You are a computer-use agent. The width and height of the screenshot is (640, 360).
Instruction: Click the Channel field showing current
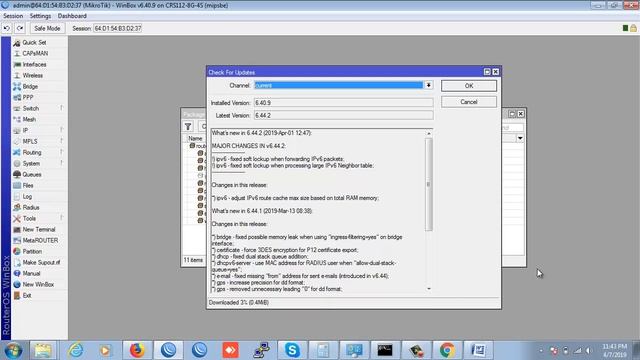coord(339,85)
